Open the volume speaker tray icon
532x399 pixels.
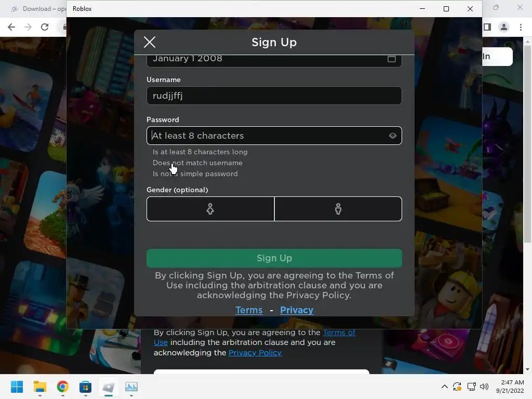pyautogui.click(x=484, y=387)
